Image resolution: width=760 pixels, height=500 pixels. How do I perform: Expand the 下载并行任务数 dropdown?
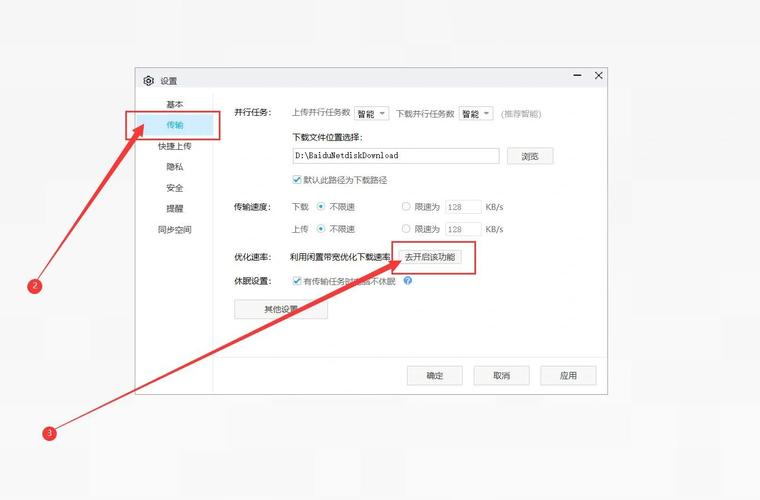click(476, 113)
